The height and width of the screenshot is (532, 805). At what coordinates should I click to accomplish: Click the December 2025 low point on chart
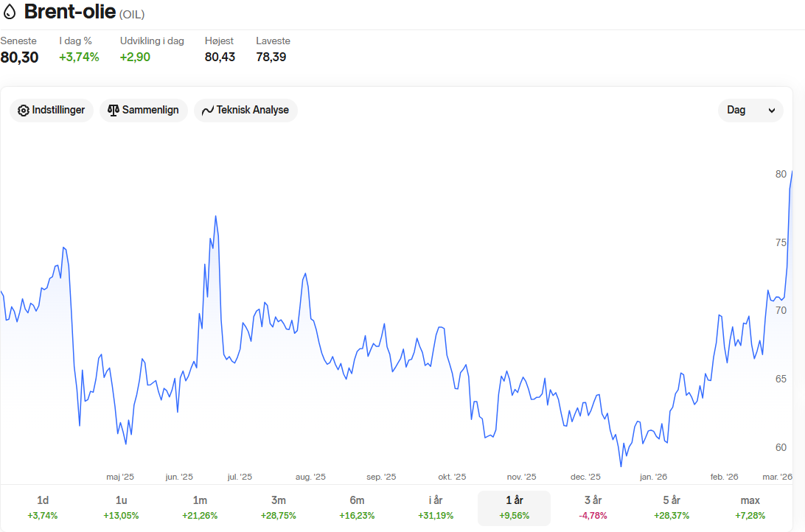(x=621, y=466)
